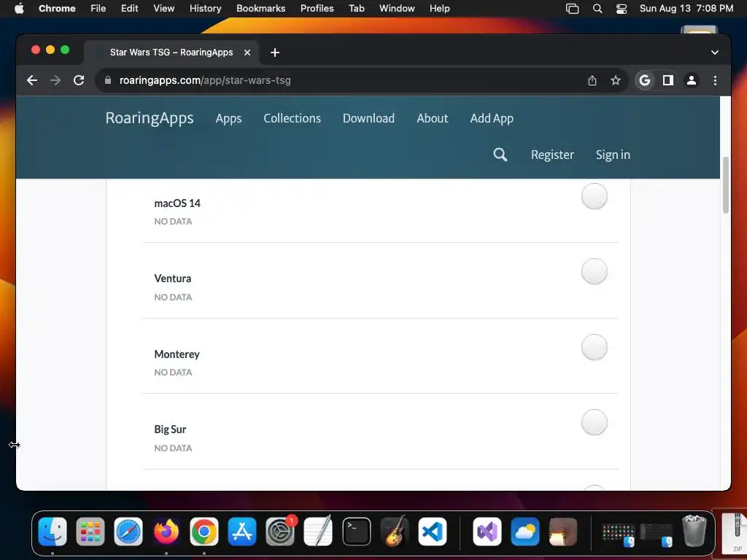The height and width of the screenshot is (560, 747).
Task: Open Terminal from the Dock
Action: 356,532
